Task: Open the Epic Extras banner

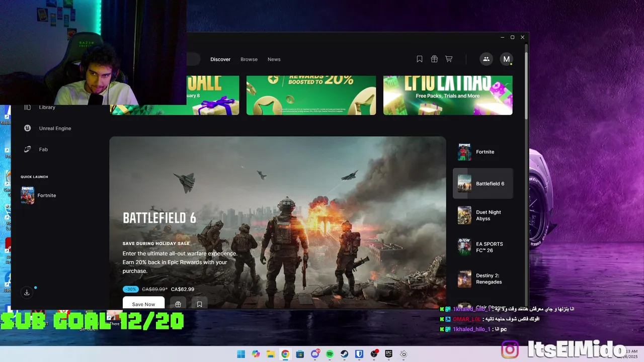Action: click(x=448, y=96)
